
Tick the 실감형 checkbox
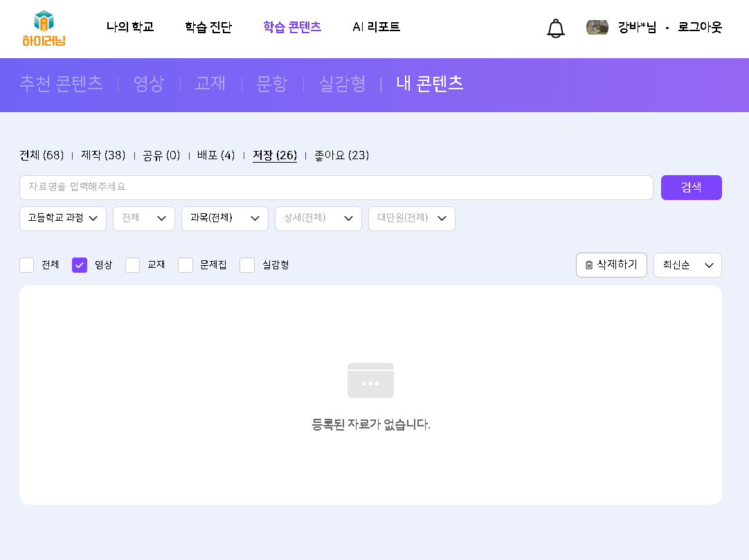click(247, 265)
